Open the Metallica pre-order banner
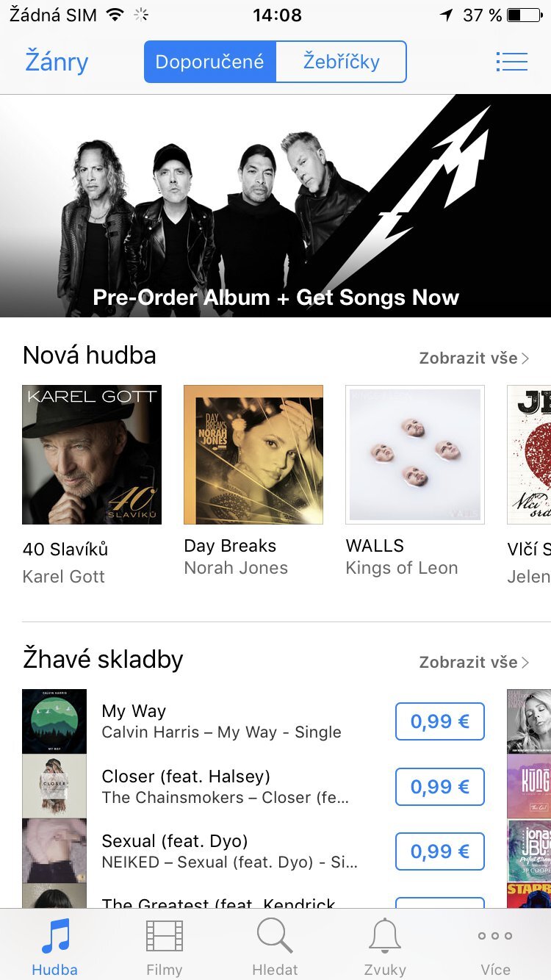 point(275,206)
